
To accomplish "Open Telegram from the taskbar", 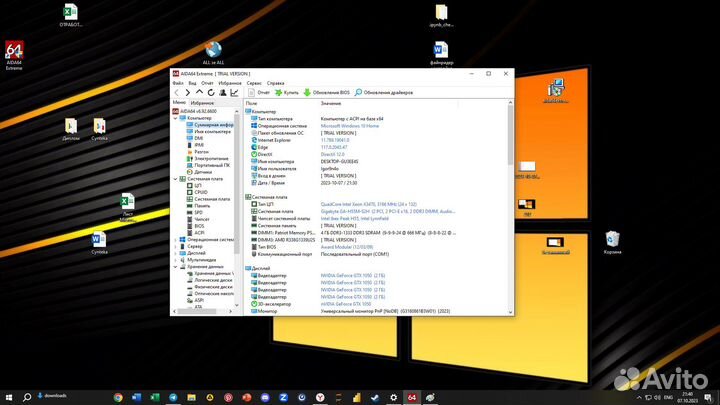I will pyautogui.click(x=173, y=397).
